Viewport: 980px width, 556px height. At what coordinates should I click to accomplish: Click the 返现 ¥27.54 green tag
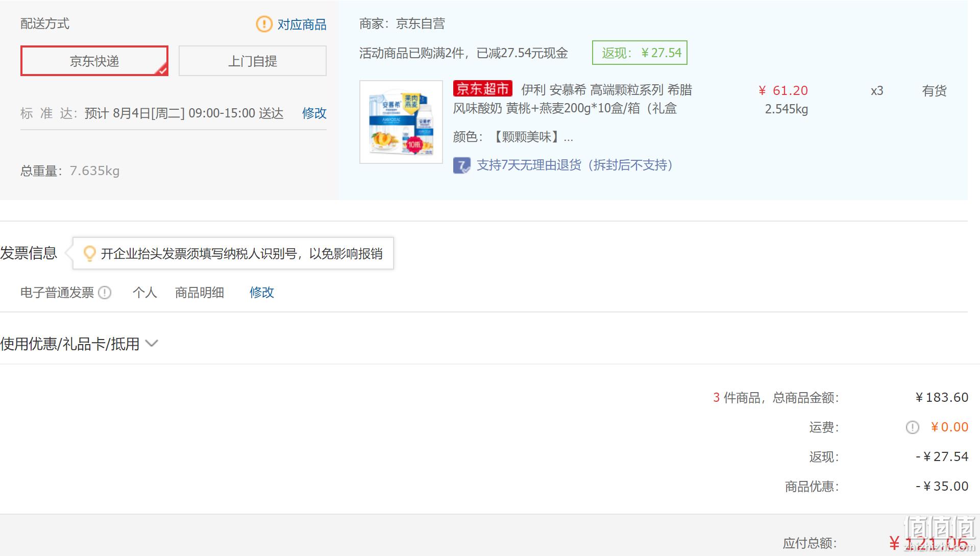[640, 53]
